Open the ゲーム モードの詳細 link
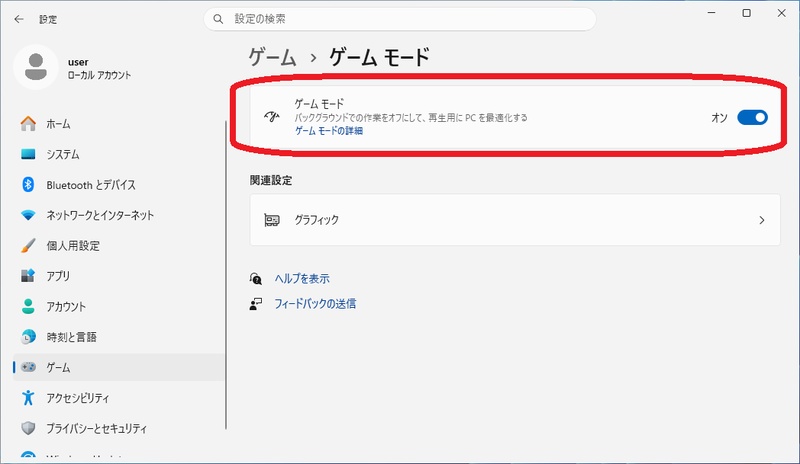Viewport: 800px width, 464px height. pos(329,131)
